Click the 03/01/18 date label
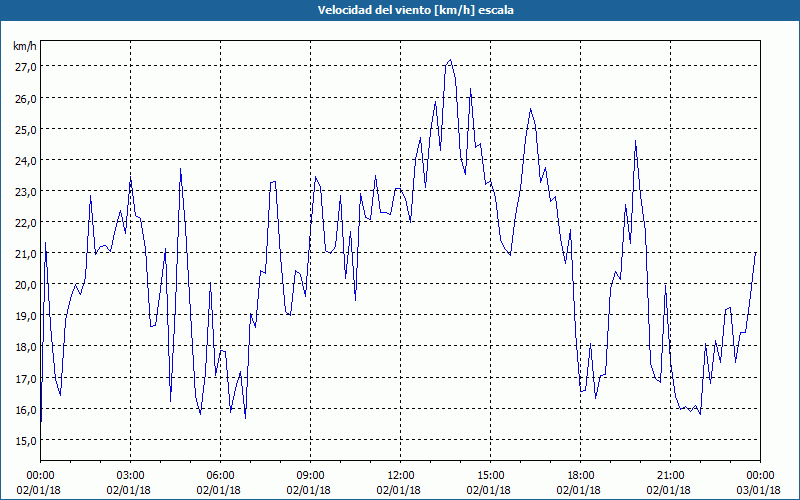The image size is (800, 500). (759, 490)
